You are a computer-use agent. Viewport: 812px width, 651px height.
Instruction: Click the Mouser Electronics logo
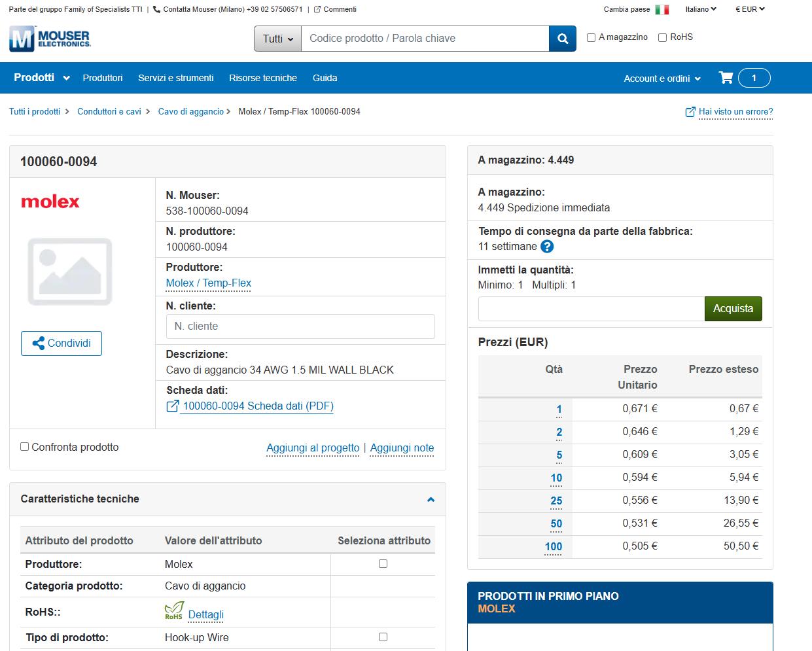[50, 39]
